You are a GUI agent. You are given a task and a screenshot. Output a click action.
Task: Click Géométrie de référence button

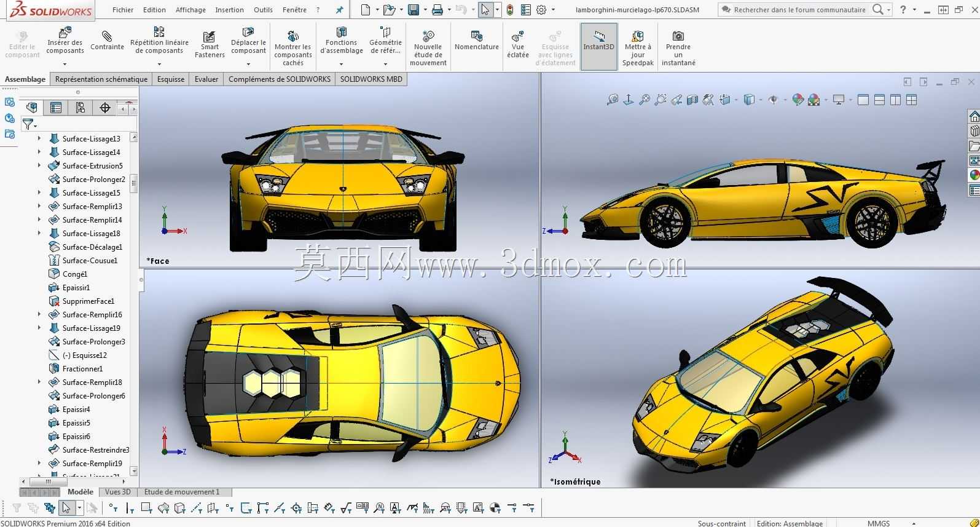coord(385,42)
